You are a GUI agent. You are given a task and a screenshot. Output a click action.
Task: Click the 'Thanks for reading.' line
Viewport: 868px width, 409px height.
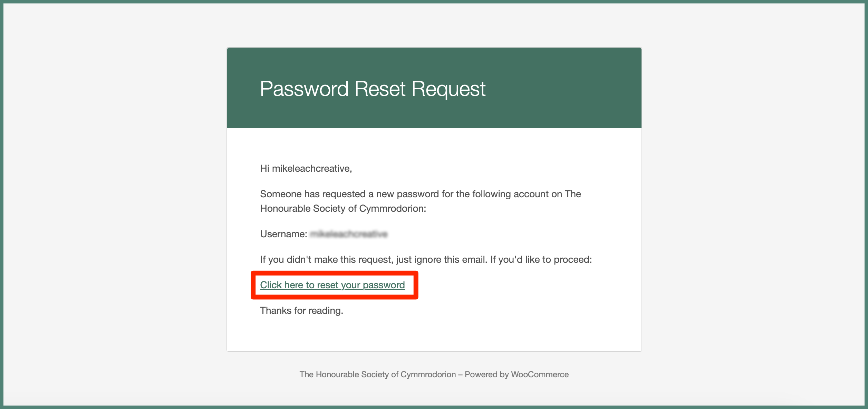(301, 311)
